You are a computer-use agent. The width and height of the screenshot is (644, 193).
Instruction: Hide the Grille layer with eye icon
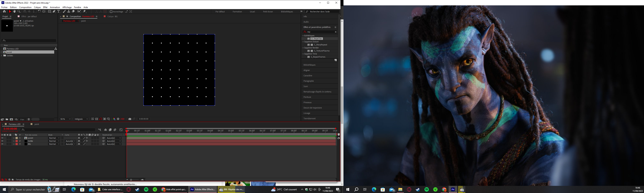2,141
